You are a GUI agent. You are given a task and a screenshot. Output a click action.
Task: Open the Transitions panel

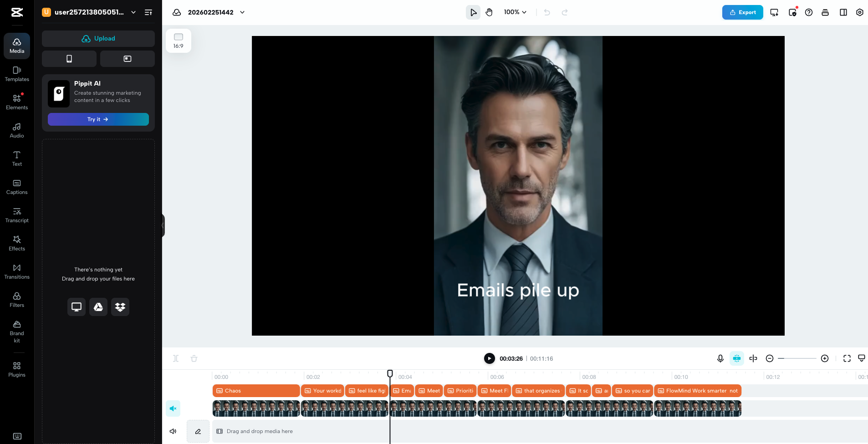point(17,271)
